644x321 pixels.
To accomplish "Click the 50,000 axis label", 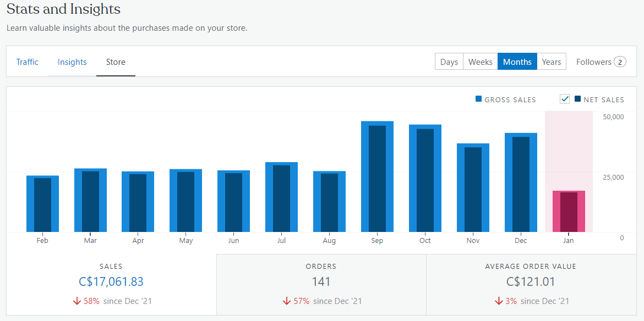I will (x=613, y=117).
